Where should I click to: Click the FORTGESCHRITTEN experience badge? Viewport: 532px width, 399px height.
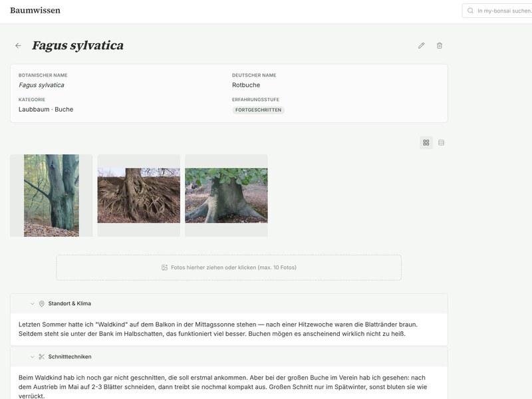coord(258,110)
